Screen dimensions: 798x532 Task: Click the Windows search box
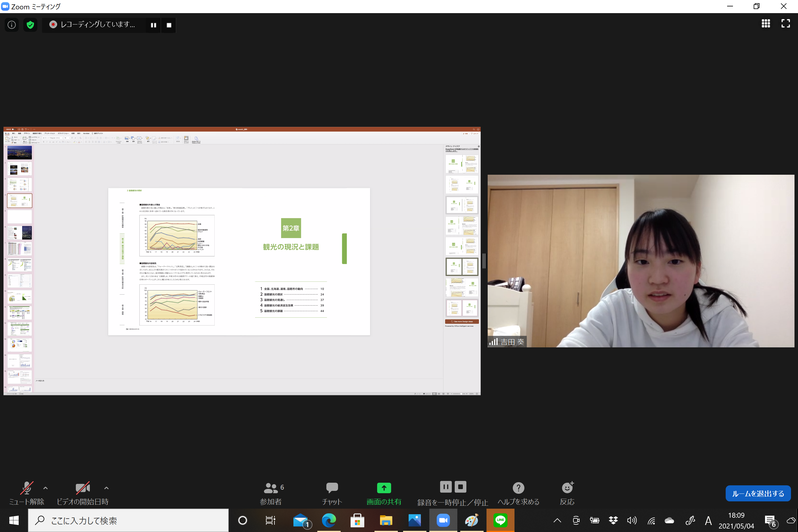coord(129,520)
